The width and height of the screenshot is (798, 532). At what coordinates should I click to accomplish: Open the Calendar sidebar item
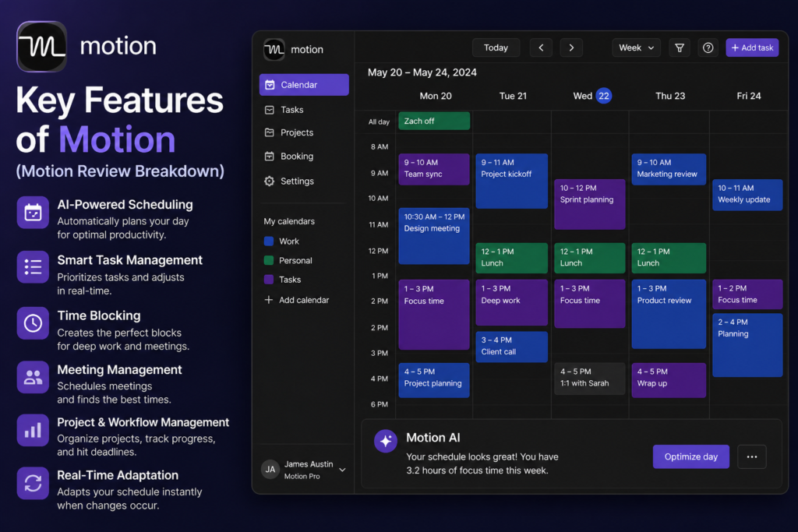[x=304, y=85]
